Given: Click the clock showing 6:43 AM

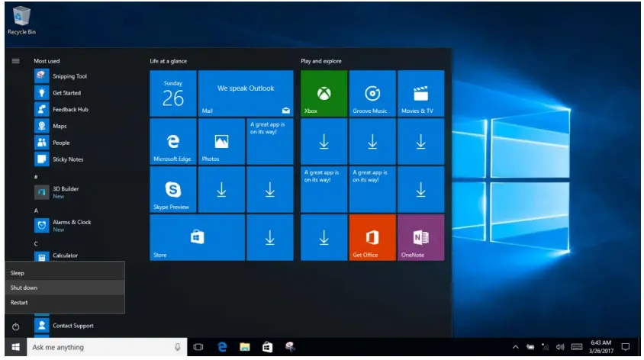Looking at the screenshot, I should tap(601, 347).
